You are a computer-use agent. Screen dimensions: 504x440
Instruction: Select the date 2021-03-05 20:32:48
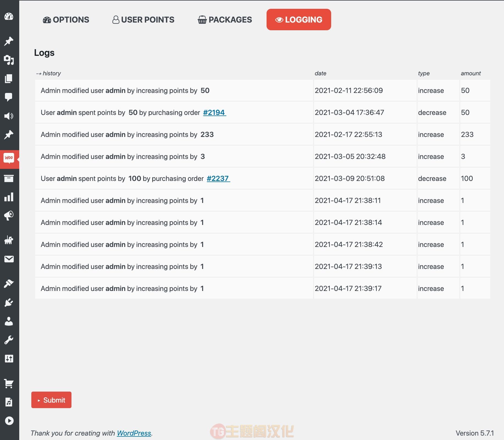[350, 156]
